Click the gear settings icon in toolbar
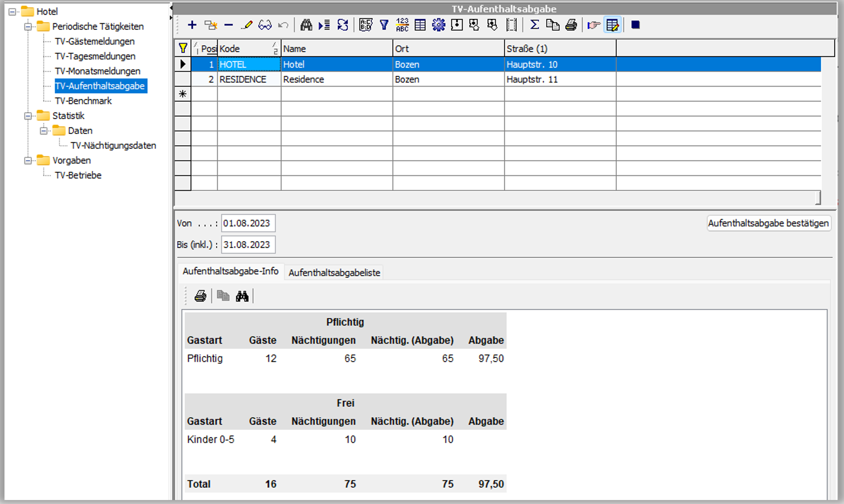This screenshot has width=844, height=504. pyautogui.click(x=438, y=25)
